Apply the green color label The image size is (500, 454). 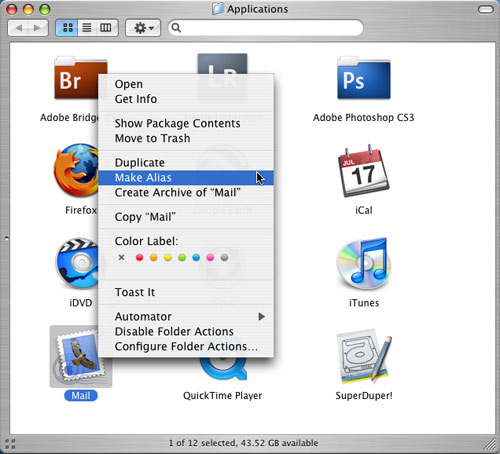point(182,257)
